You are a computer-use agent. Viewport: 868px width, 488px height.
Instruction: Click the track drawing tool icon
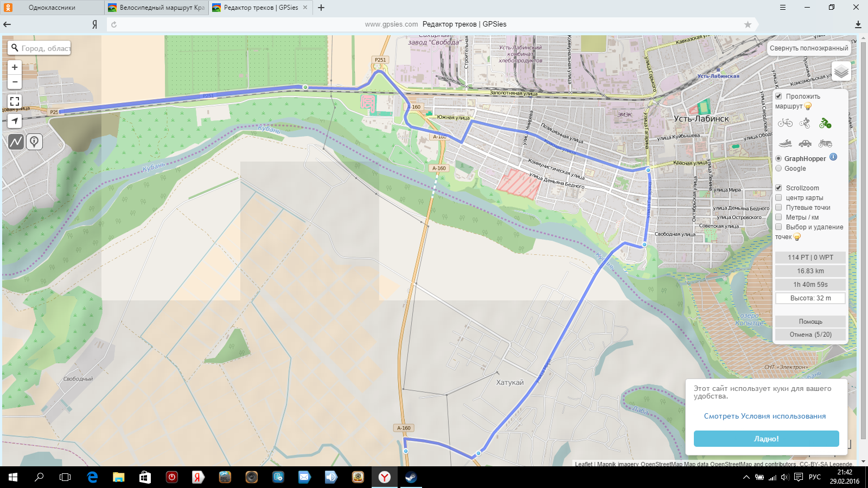tap(16, 142)
